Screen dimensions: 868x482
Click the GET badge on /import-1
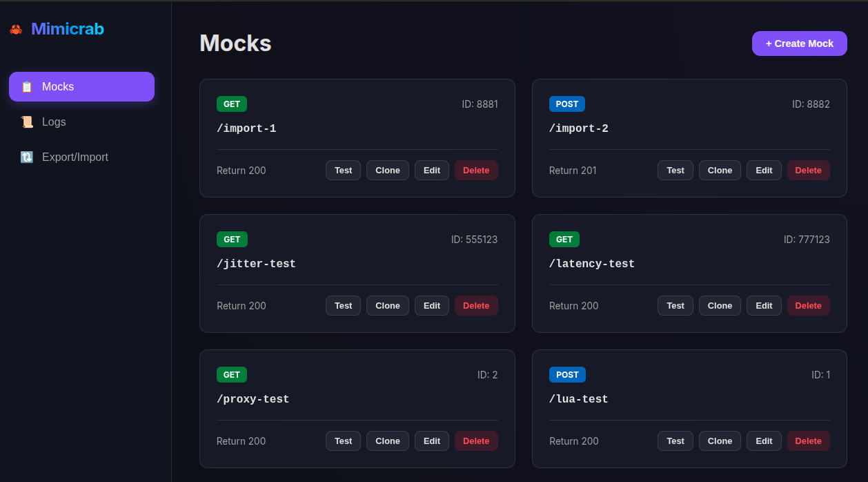231,104
